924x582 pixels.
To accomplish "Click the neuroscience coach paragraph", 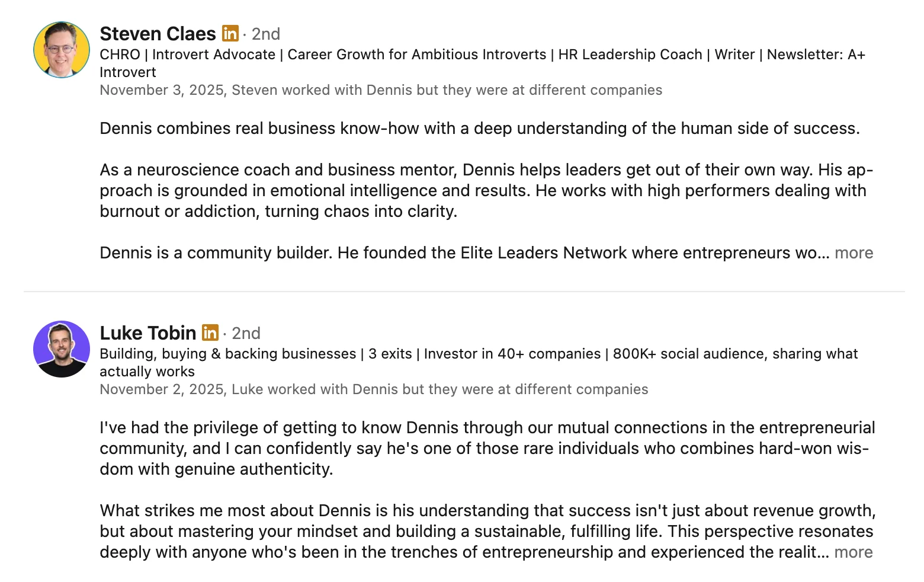I will click(x=486, y=191).
